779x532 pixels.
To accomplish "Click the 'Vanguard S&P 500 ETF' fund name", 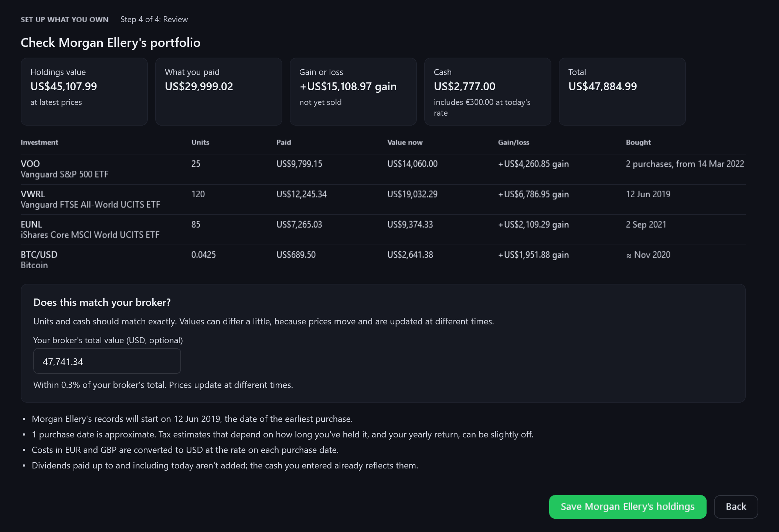I will [65, 174].
